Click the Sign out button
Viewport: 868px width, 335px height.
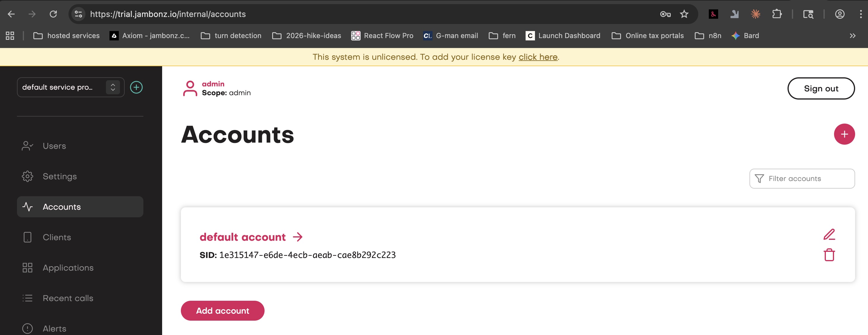821,89
